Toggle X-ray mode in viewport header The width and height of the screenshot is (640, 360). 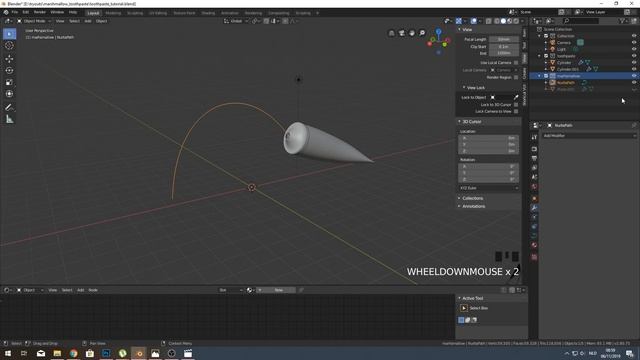(489, 21)
